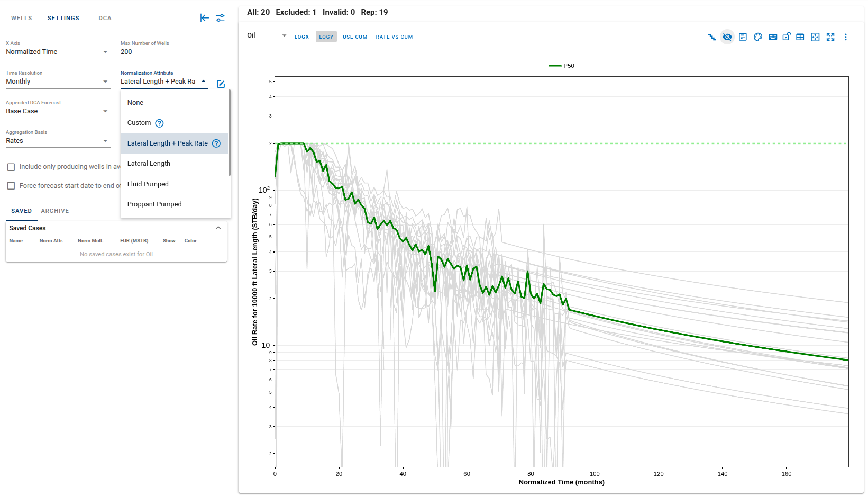Click the unlock icon on chart toolbar

pyautogui.click(x=787, y=37)
